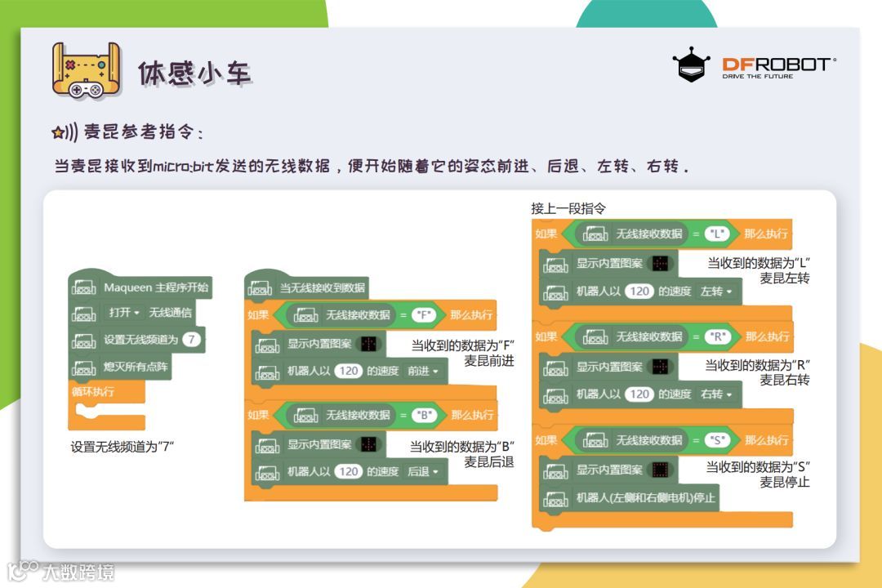Click the "F" string value field
The width and height of the screenshot is (882, 588).
click(x=424, y=315)
